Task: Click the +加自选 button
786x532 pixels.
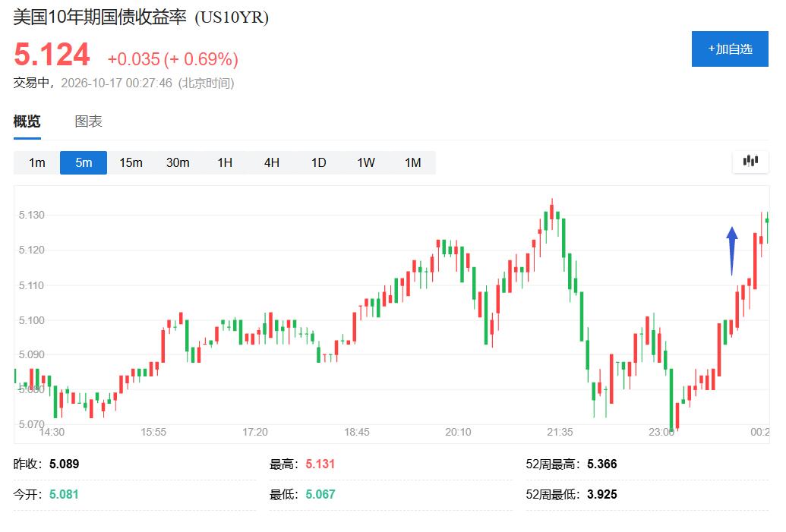Action: [x=730, y=49]
